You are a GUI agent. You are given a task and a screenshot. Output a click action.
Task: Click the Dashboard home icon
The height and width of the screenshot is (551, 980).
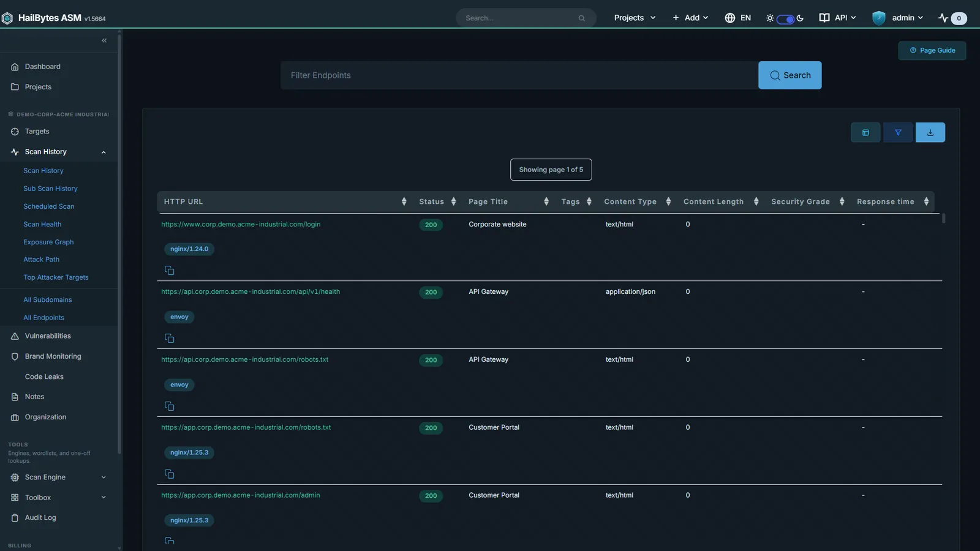tap(15, 67)
